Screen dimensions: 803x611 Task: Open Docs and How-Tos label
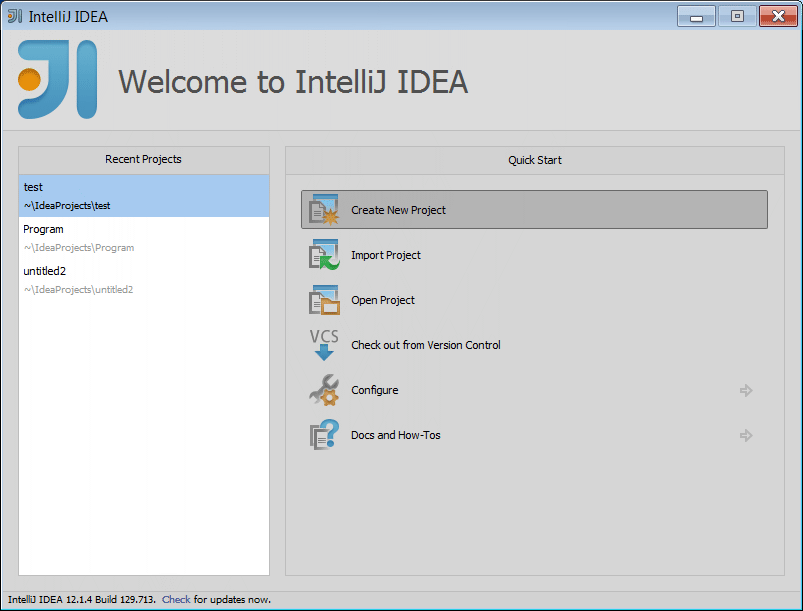(x=395, y=435)
